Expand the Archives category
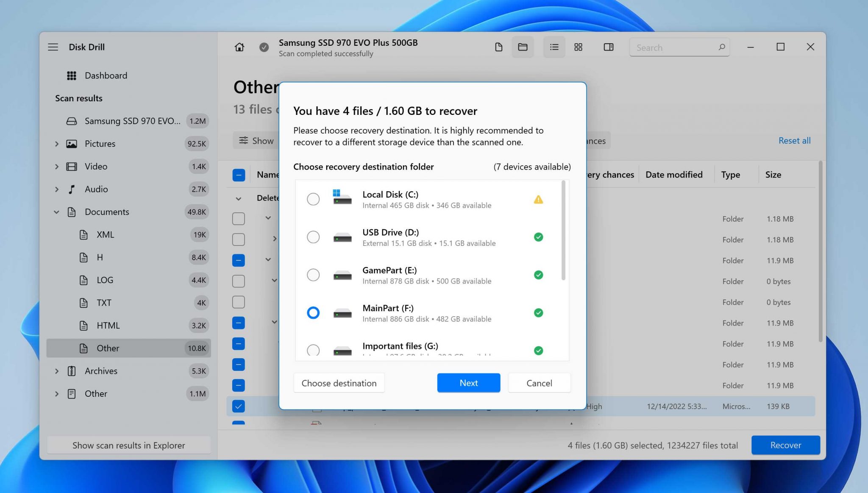Viewport: 868px width, 493px height. click(56, 371)
